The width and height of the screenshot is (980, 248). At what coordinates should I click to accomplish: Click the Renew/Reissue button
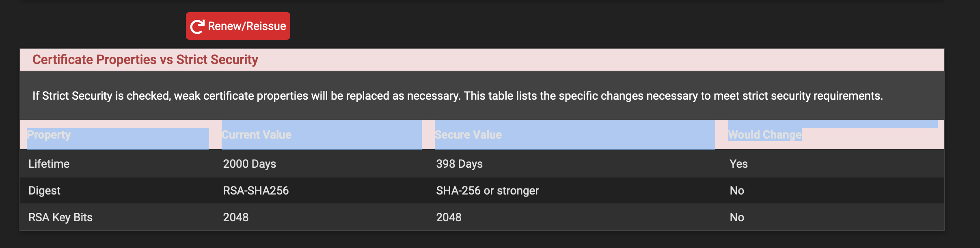pyautogui.click(x=238, y=26)
